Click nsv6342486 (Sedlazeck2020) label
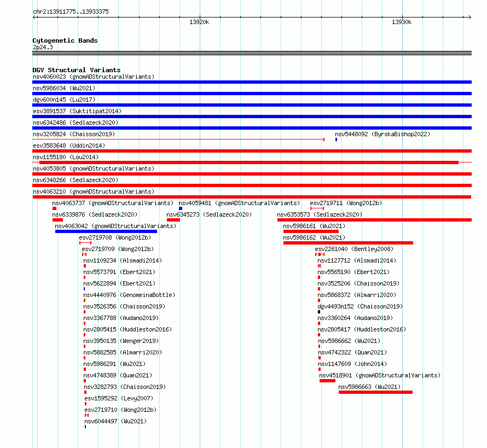This screenshot has width=487, height=448. (76, 123)
